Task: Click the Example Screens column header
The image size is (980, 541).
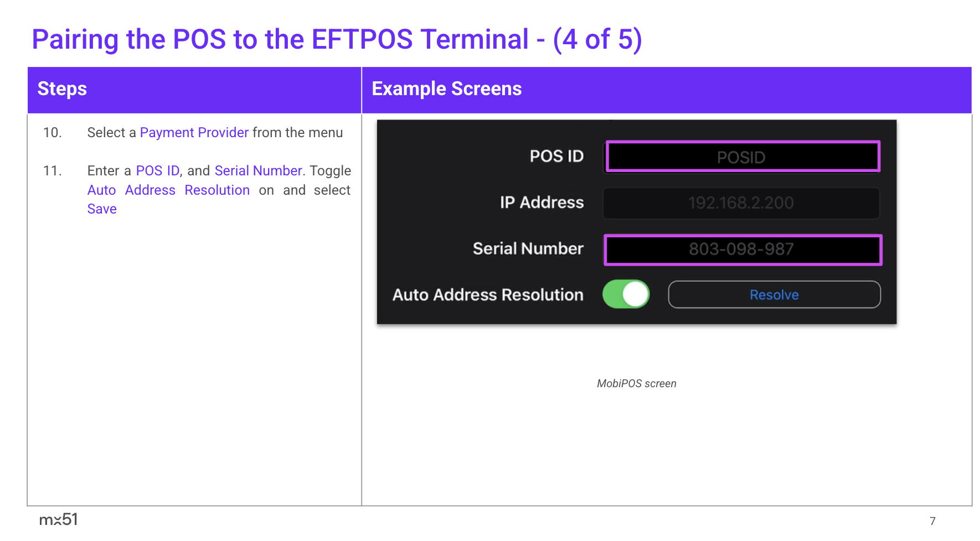Action: (446, 89)
